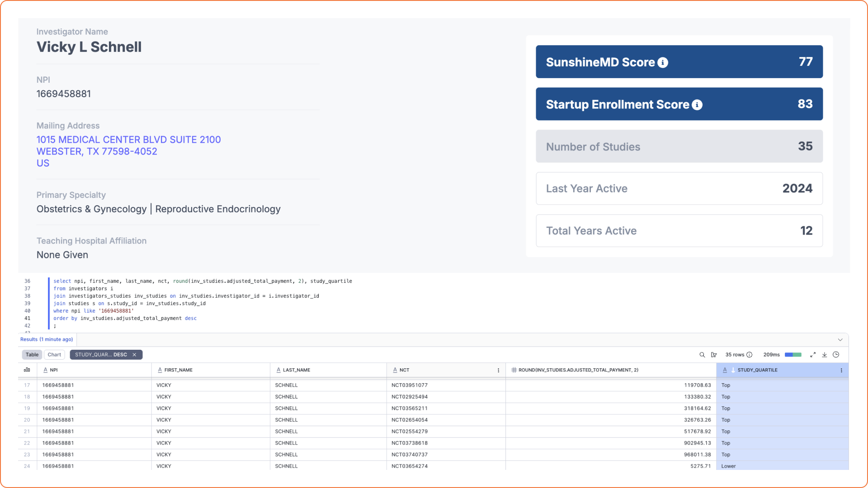Open the STUDY_QUARTILE column options menu
This screenshot has height=488, width=868.
point(841,370)
